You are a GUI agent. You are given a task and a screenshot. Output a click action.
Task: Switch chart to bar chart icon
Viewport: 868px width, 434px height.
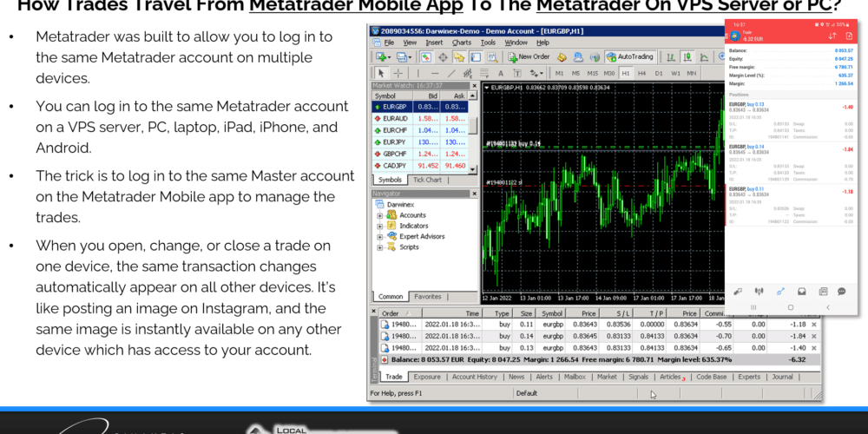point(670,57)
